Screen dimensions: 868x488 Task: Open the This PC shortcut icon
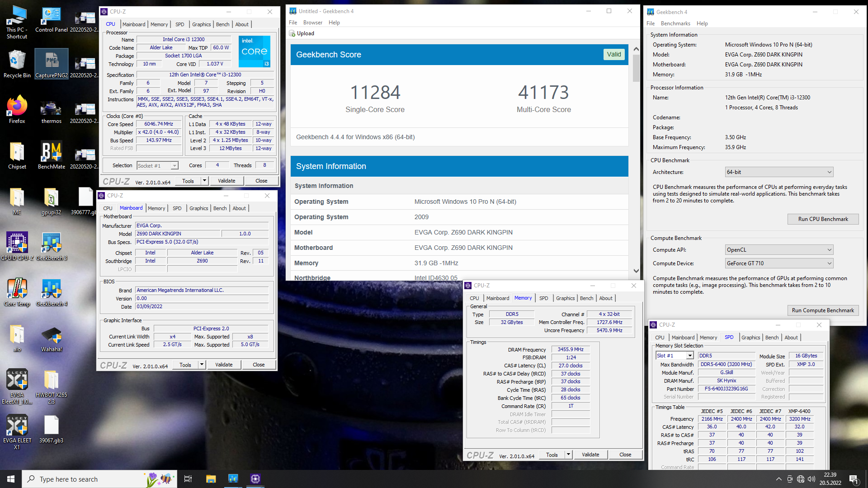pos(17,22)
